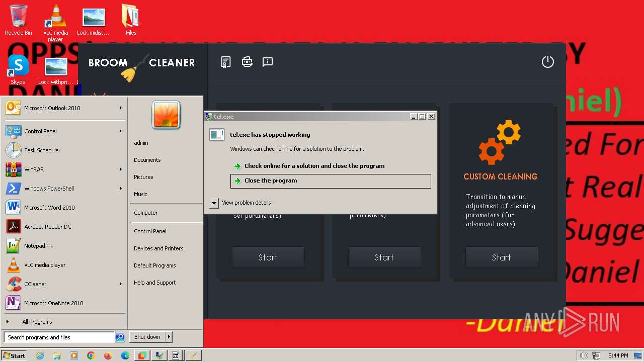The image size is (644, 362).
Task: Open Control Panel in Start menu right pane
Action: (x=150, y=231)
